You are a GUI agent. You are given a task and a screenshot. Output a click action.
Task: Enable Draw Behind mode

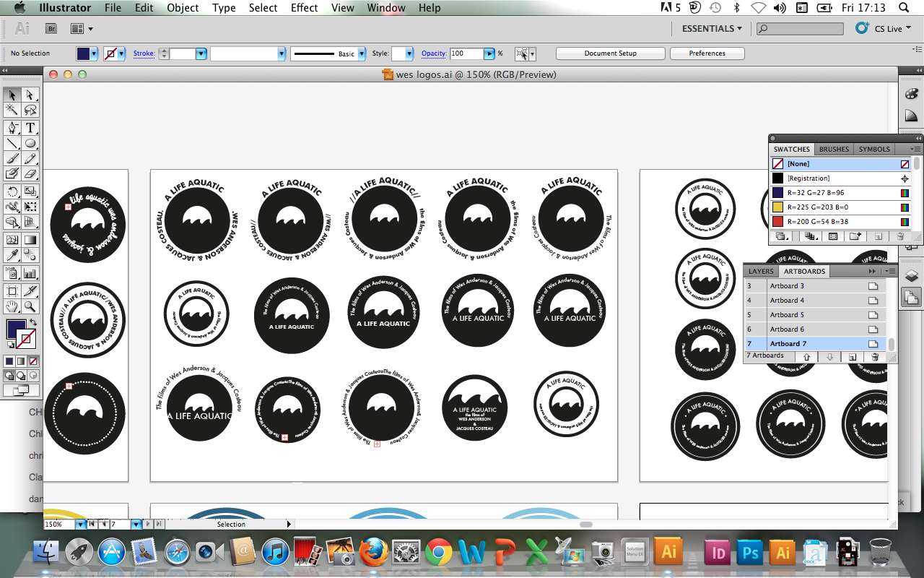(21, 375)
